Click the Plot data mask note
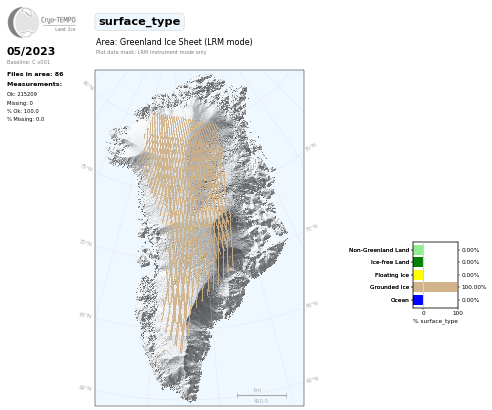This screenshot has width=492, height=410. 151,52
